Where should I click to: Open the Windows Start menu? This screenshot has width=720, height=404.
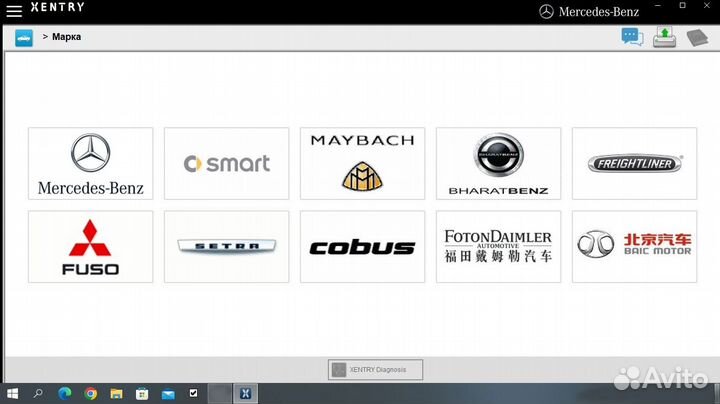[12, 394]
